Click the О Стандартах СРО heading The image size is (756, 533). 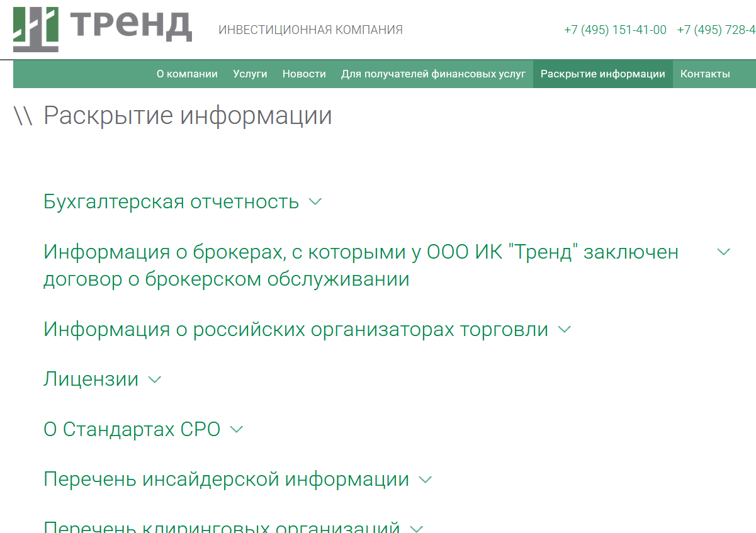[132, 429]
